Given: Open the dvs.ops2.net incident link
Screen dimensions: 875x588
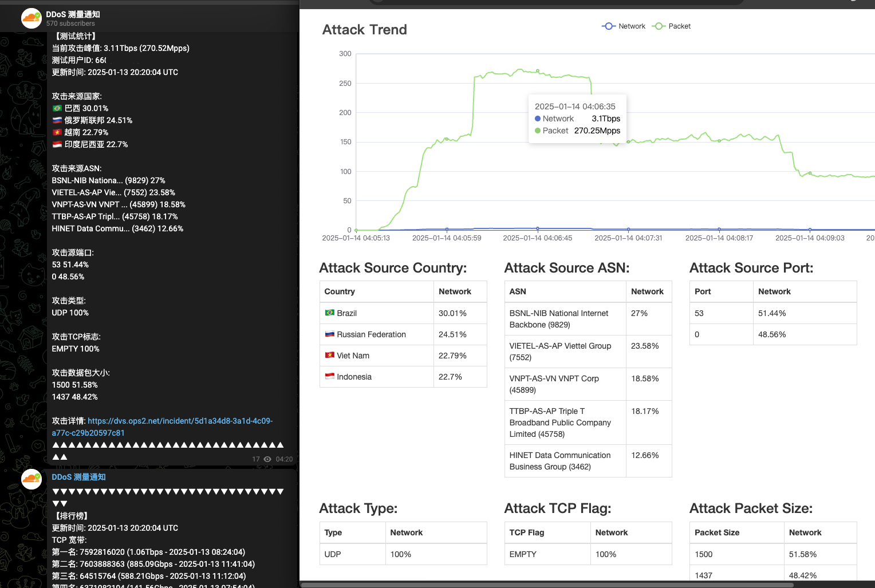Looking at the screenshot, I should (180, 421).
